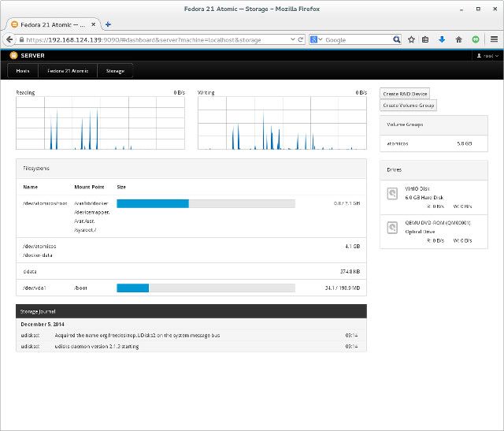504x431 pixels.
Task: Reload the page with the refresh icon
Action: click(x=301, y=39)
